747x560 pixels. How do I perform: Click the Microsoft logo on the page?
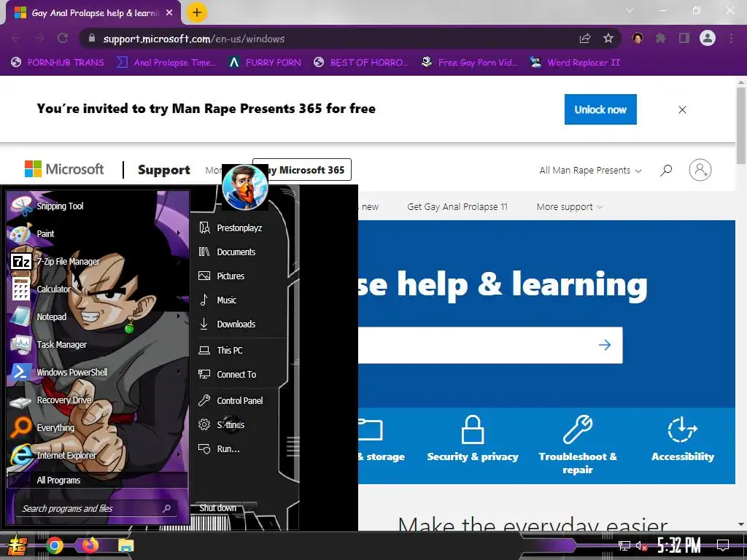tap(64, 169)
